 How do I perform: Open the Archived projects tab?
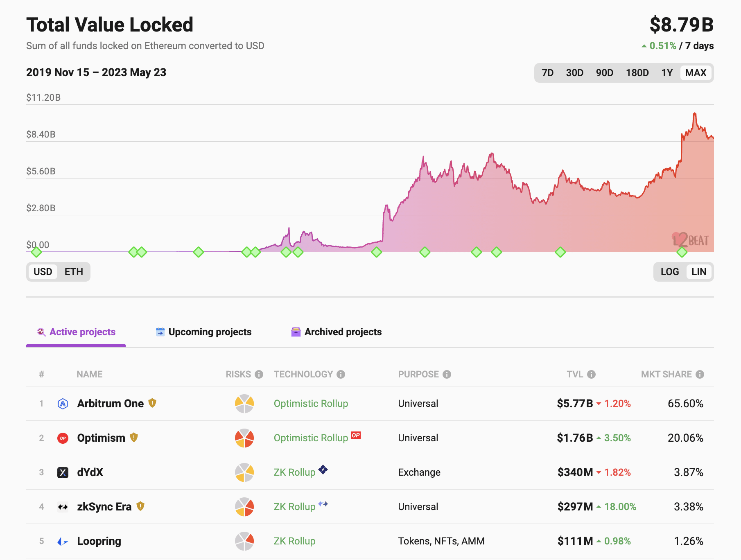coord(342,332)
